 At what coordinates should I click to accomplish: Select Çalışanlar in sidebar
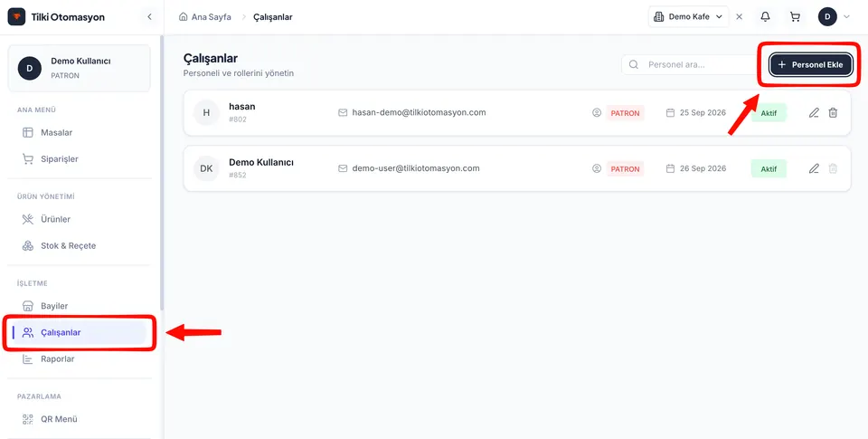click(80, 332)
